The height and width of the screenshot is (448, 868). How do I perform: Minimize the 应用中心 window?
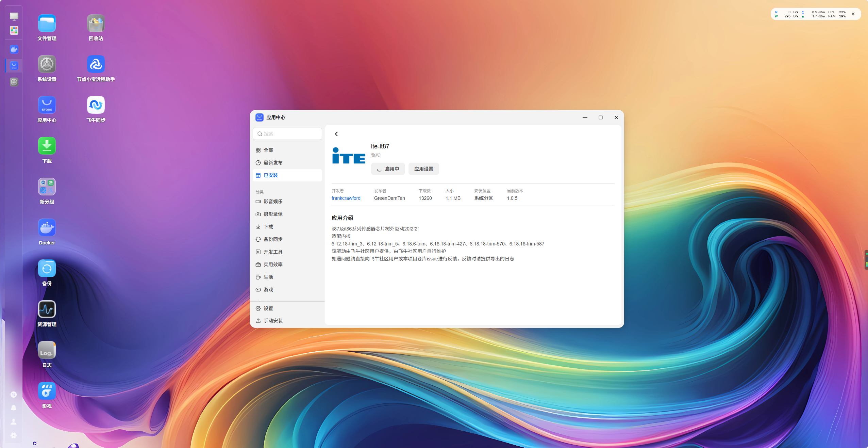[x=585, y=117]
